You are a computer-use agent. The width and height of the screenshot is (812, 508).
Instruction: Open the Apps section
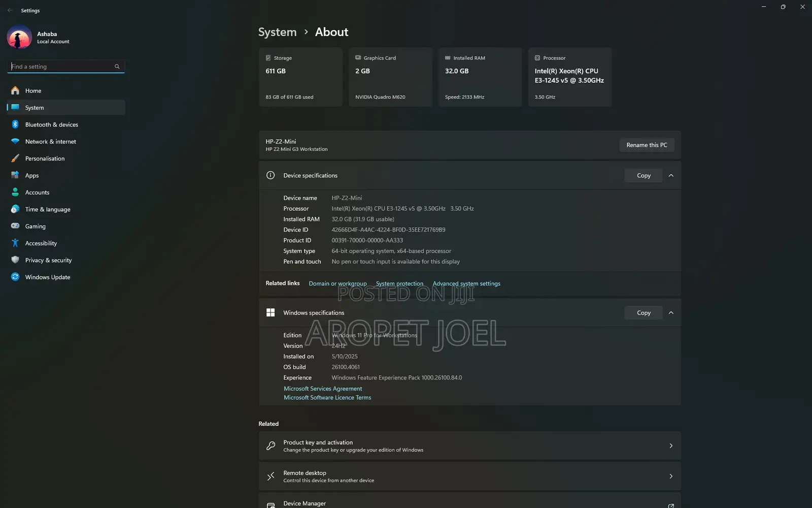point(66,175)
